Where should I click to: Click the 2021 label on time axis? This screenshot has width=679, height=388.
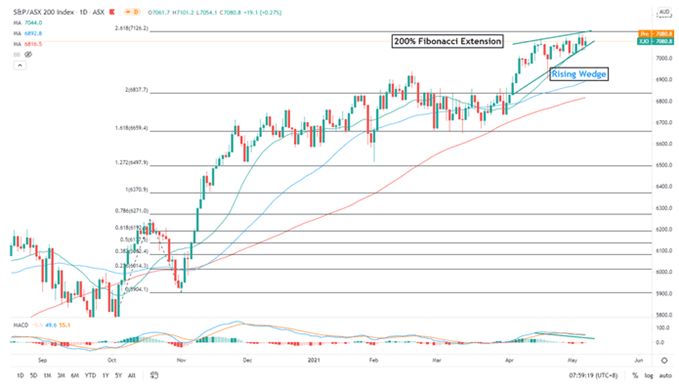tap(314, 360)
